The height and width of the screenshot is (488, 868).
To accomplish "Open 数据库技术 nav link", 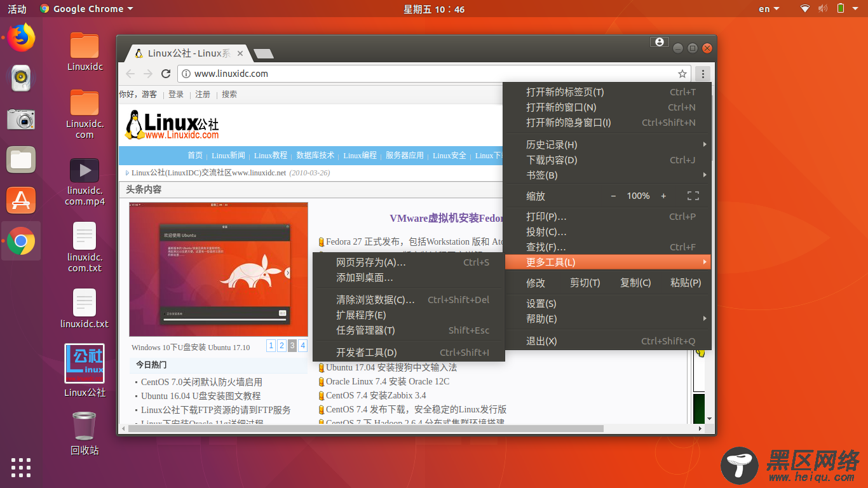I will point(315,156).
